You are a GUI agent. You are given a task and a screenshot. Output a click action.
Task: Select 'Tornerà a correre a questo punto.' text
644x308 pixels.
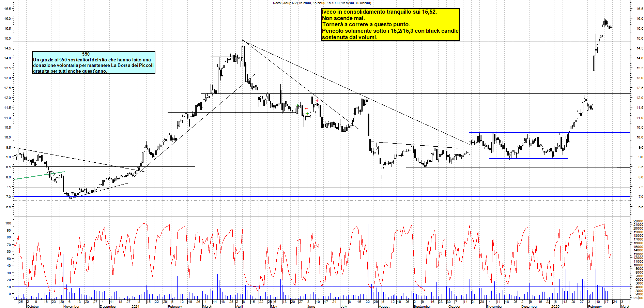(x=366, y=25)
